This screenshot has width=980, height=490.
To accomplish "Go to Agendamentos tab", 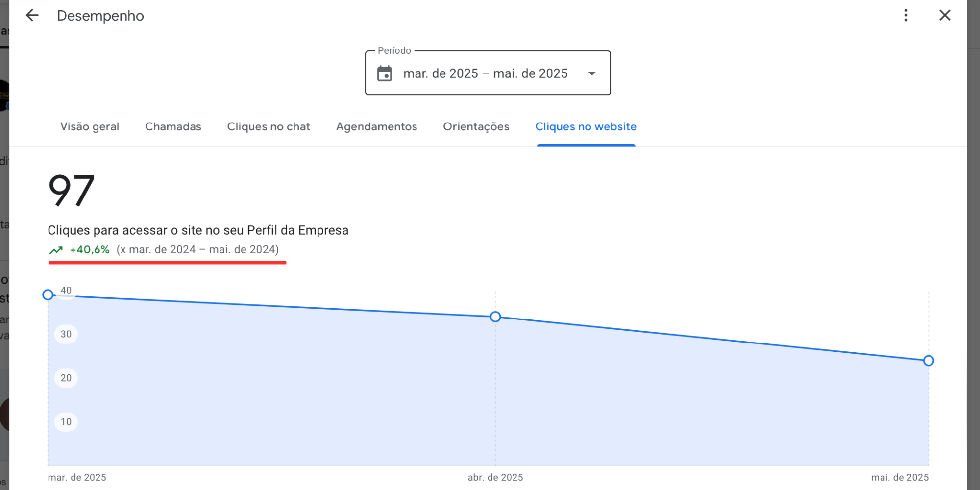I will 376,126.
